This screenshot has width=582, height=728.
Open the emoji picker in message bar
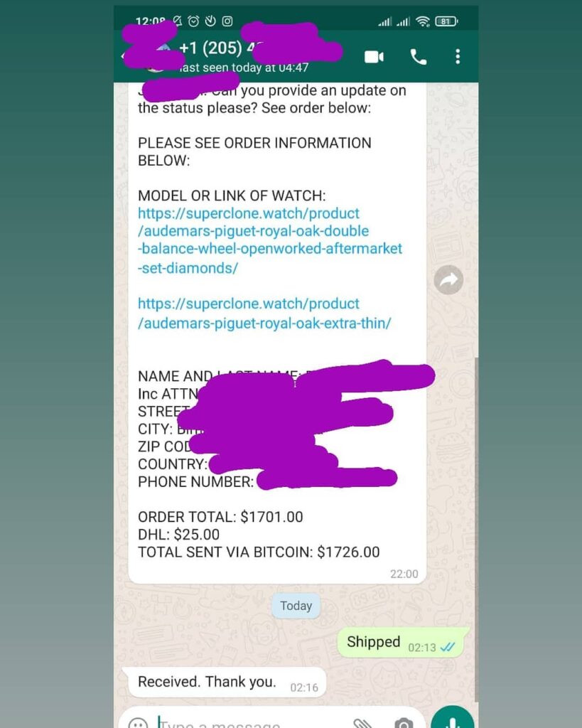tap(138, 722)
